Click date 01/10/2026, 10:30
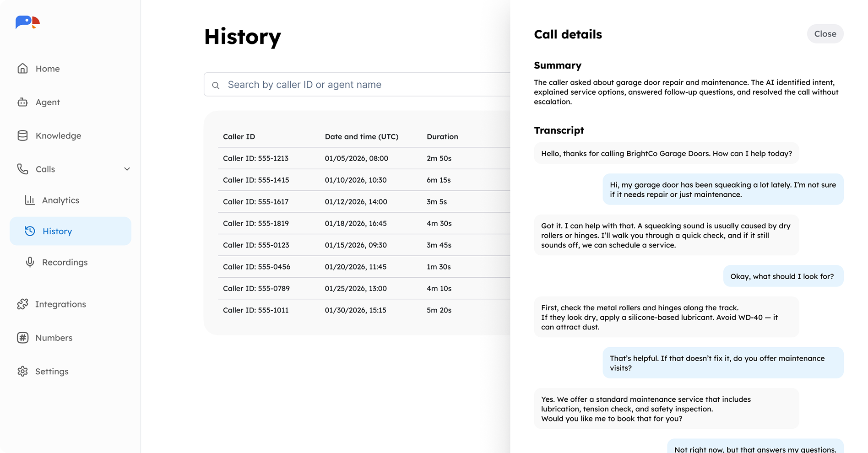Viewport: 868px width, 453px height. pos(356,180)
